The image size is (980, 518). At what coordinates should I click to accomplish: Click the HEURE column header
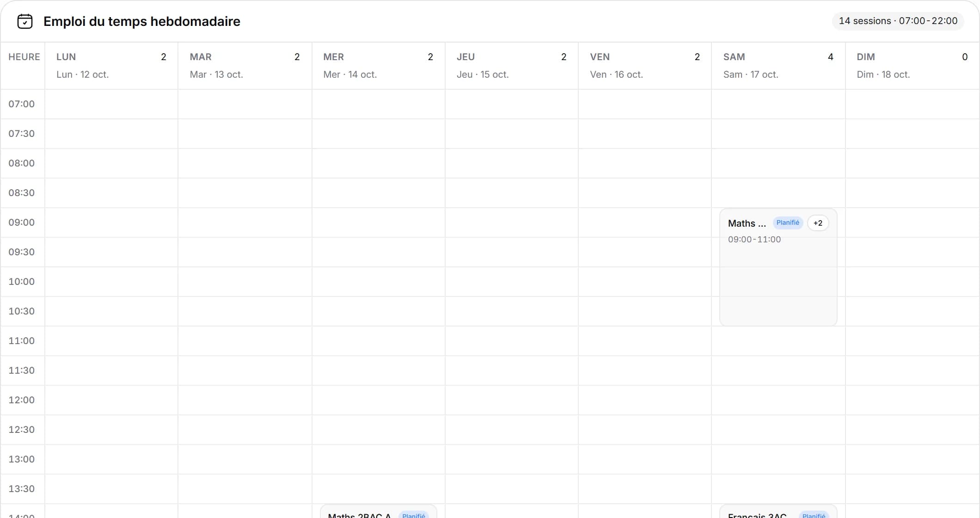pyautogui.click(x=24, y=57)
